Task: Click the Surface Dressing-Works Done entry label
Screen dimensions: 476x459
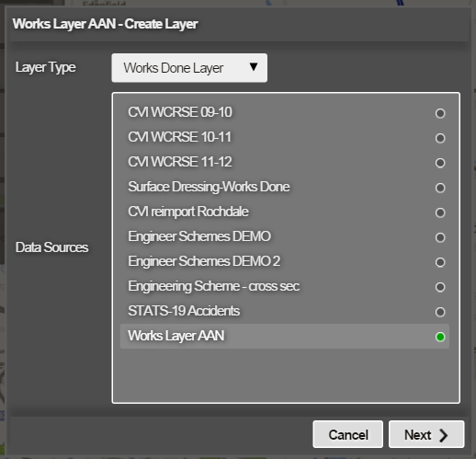Action: [209, 187]
